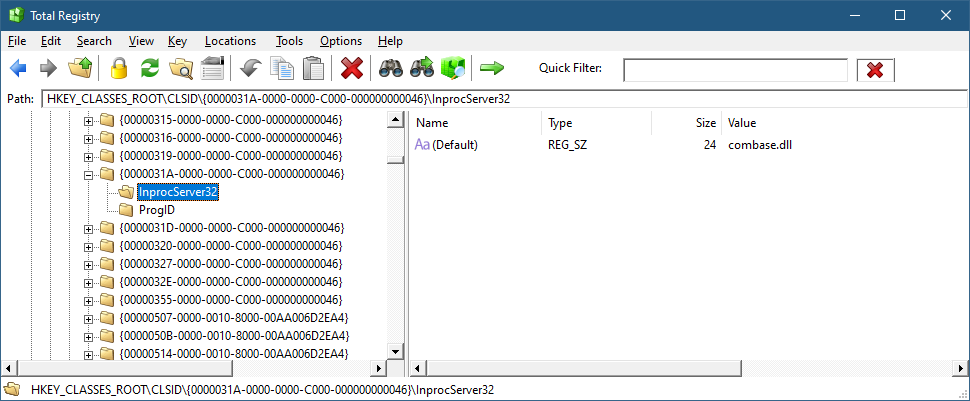The width and height of the screenshot is (970, 401).
Task: Click the Copy documents toolbar icon
Action: [x=282, y=69]
